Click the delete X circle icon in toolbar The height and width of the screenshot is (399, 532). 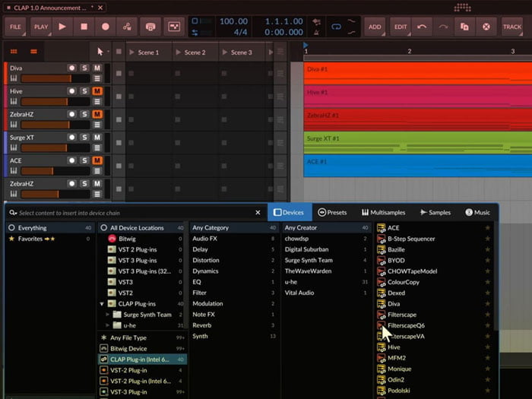[486, 27]
